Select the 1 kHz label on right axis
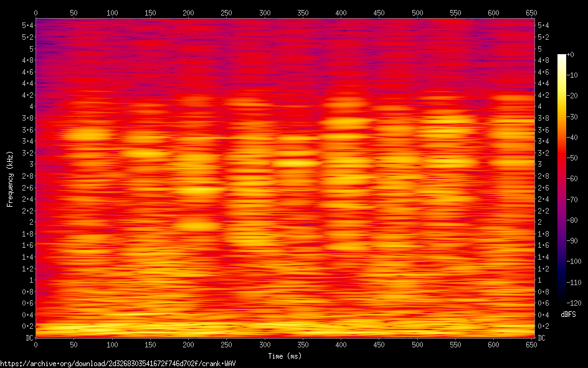 tap(539, 280)
